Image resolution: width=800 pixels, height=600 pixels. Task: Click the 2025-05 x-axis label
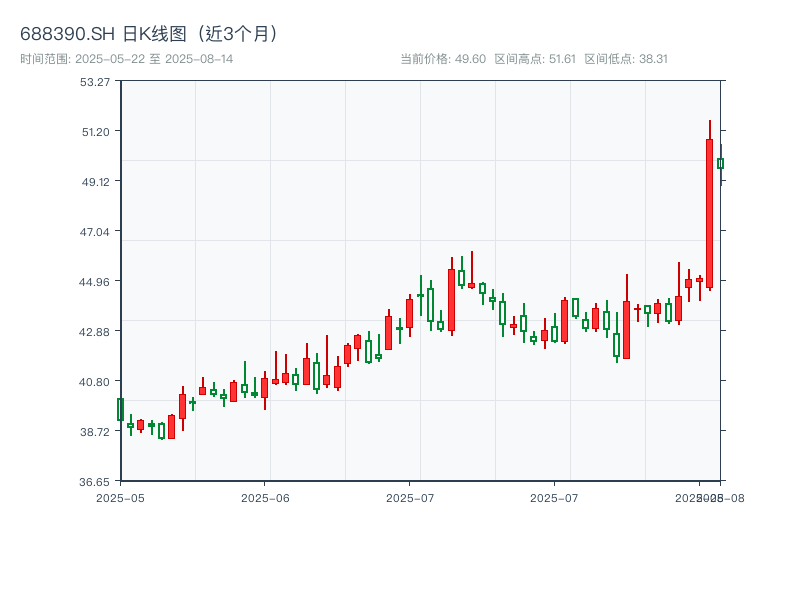120,498
